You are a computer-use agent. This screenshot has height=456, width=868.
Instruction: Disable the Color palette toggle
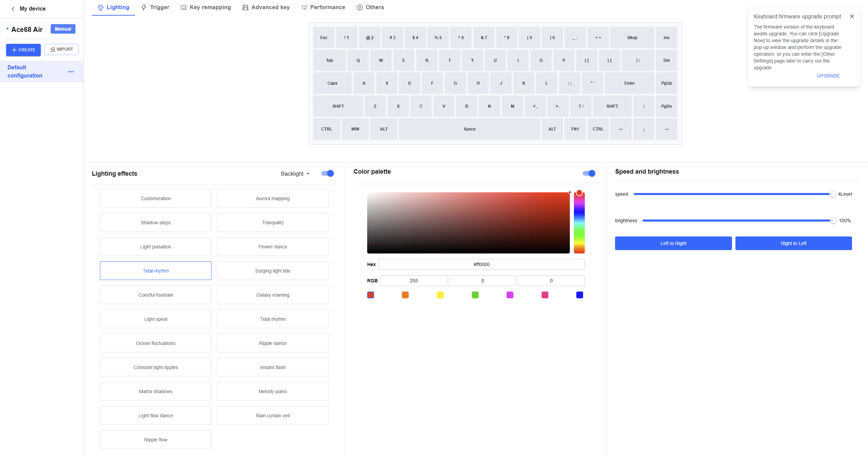[589, 173]
